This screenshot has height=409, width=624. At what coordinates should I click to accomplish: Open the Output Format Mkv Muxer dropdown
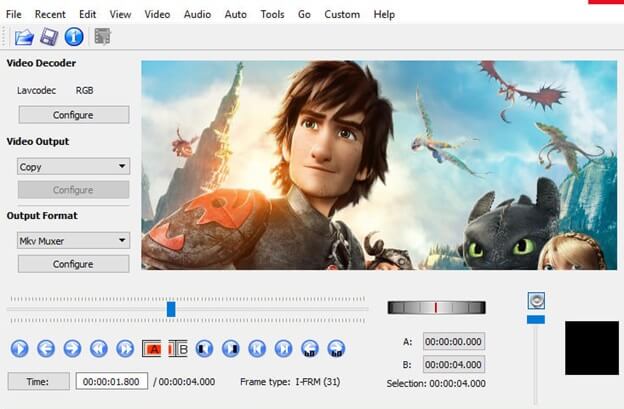point(73,240)
